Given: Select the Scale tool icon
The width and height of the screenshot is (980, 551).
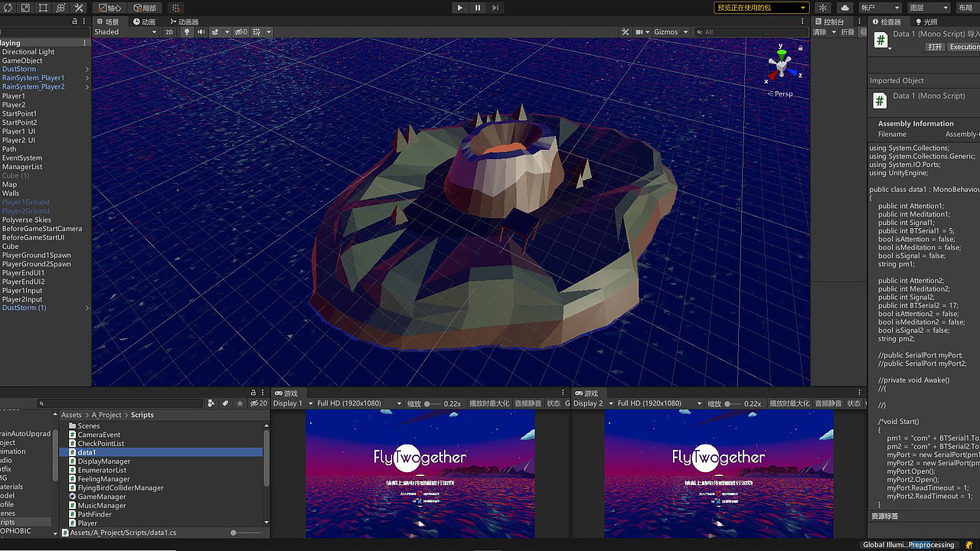Looking at the screenshot, I should click(x=25, y=8).
